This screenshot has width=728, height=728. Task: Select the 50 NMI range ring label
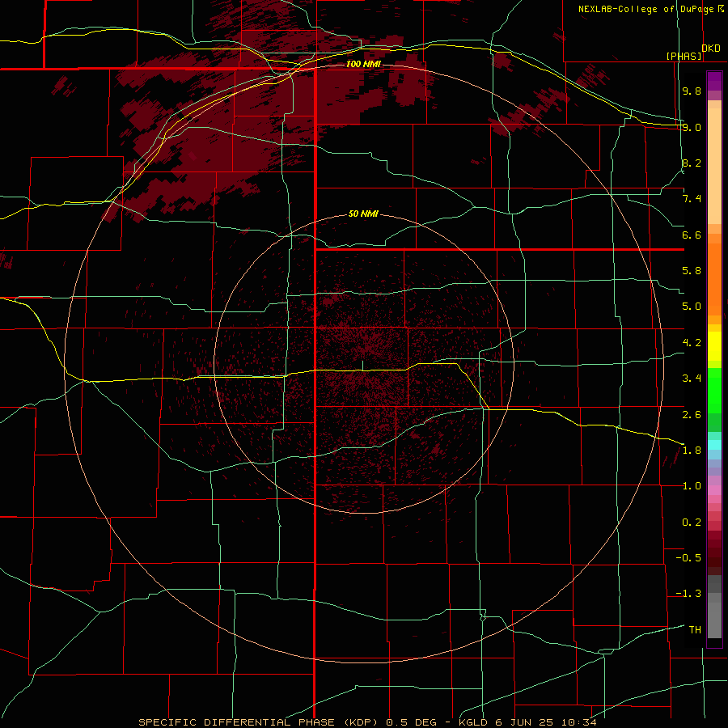363,214
